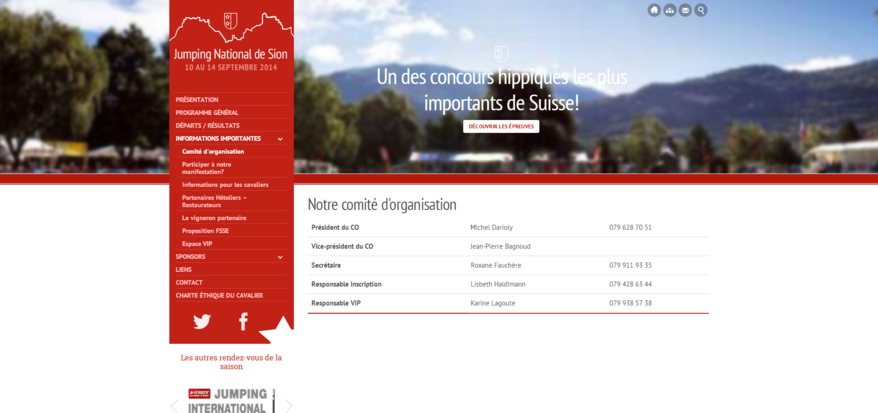This screenshot has height=413, width=878.
Task: Click the Vice-président du CO cell
Action: [342, 246]
